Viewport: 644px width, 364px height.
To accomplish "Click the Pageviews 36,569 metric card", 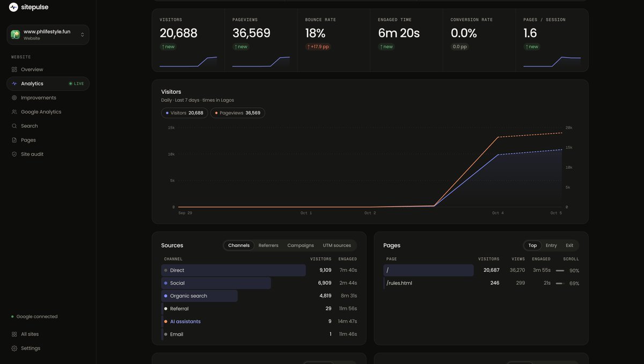I will (261, 40).
